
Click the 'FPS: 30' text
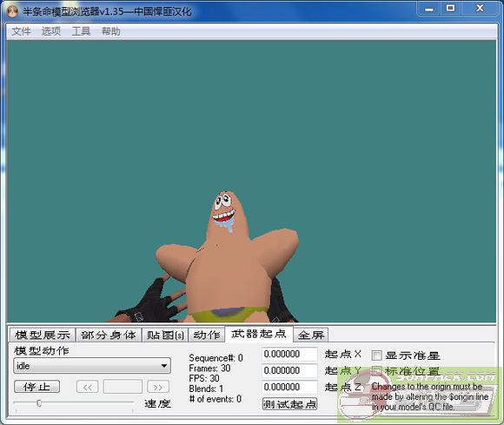204,378
